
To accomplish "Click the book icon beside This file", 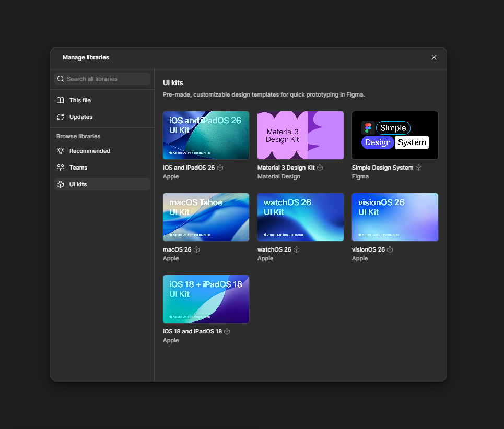I will click(x=61, y=100).
